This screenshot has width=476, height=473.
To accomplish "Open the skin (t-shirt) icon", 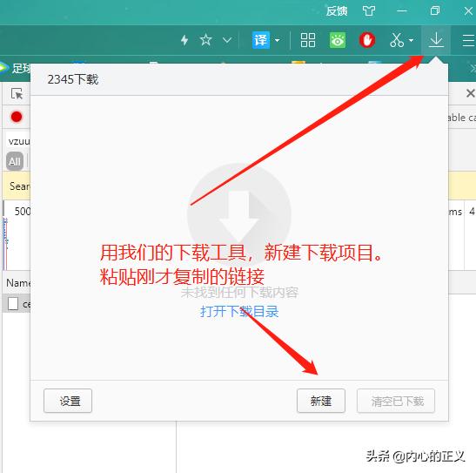I will 369,11.
